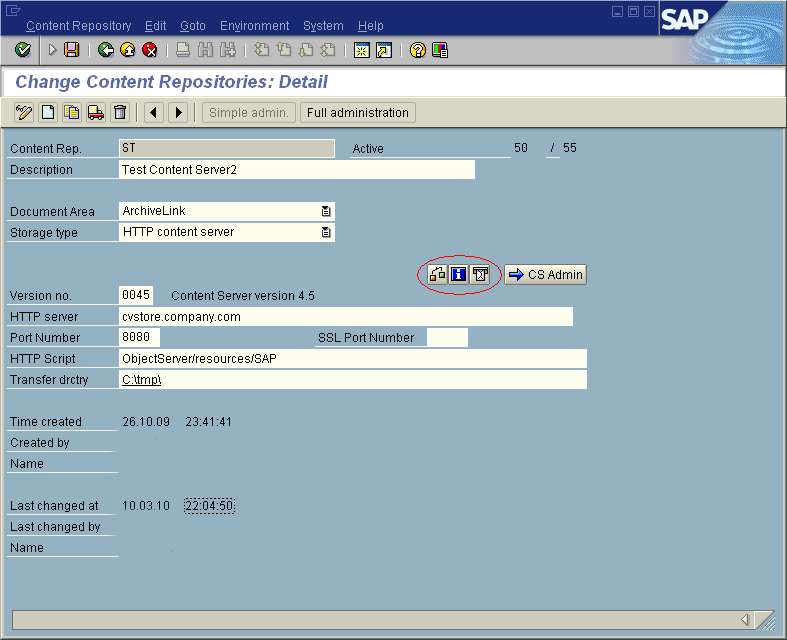The height and width of the screenshot is (640, 787).
Task: Click the Customize local layout icon
Action: pos(439,50)
